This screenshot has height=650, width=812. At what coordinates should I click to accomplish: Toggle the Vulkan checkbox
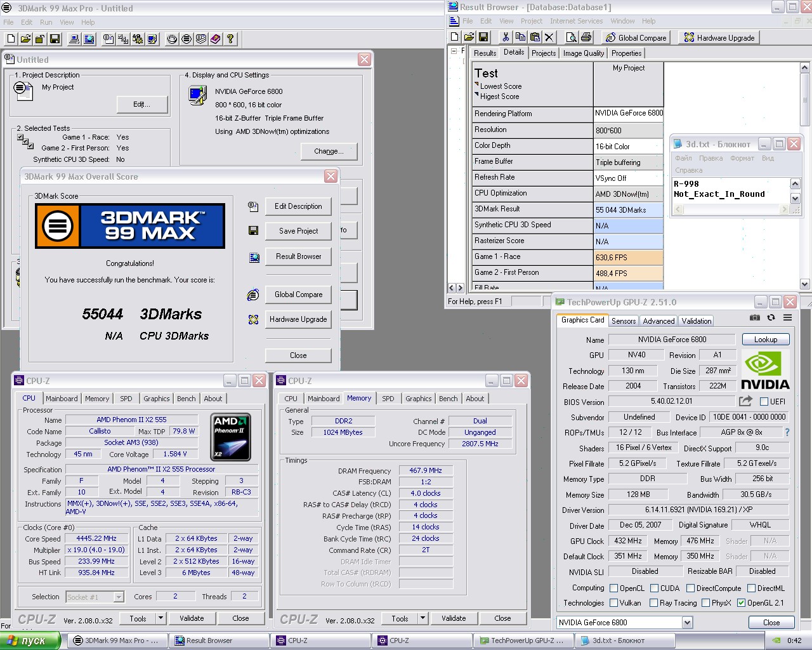click(x=613, y=603)
